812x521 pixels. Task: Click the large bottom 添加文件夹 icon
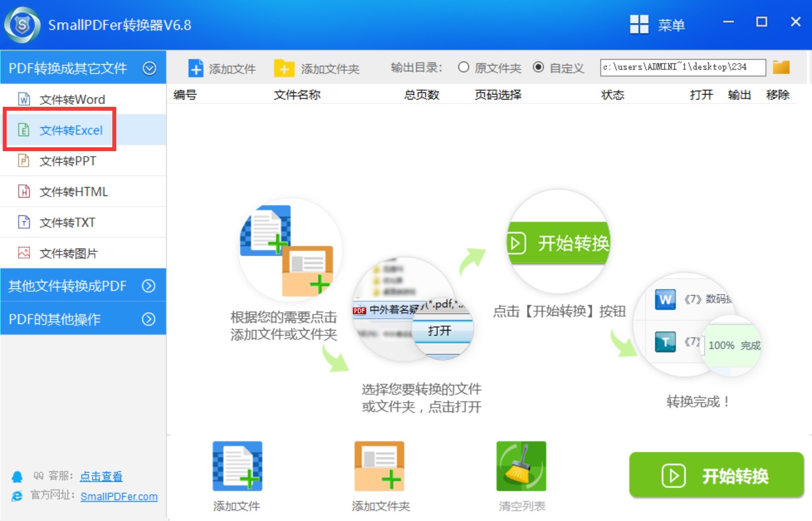point(380,466)
